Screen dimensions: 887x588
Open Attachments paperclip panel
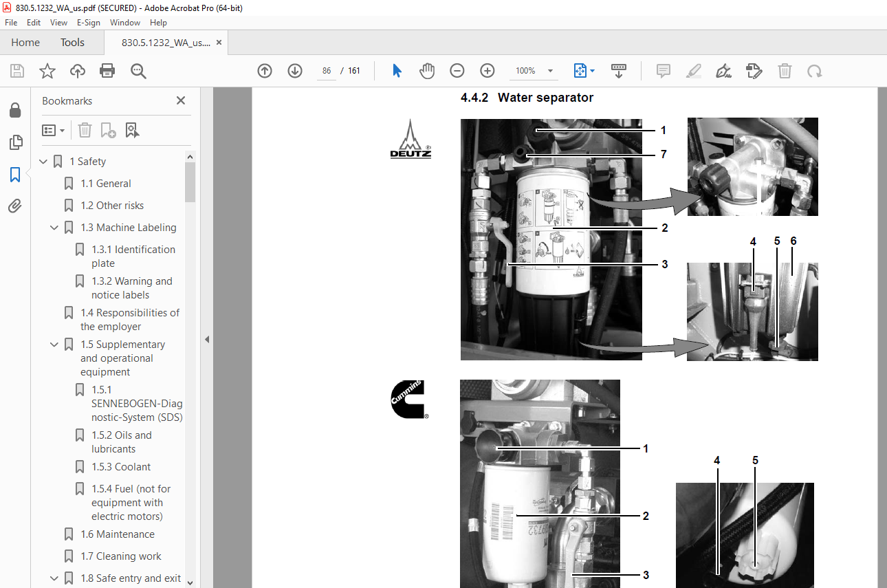[15, 206]
